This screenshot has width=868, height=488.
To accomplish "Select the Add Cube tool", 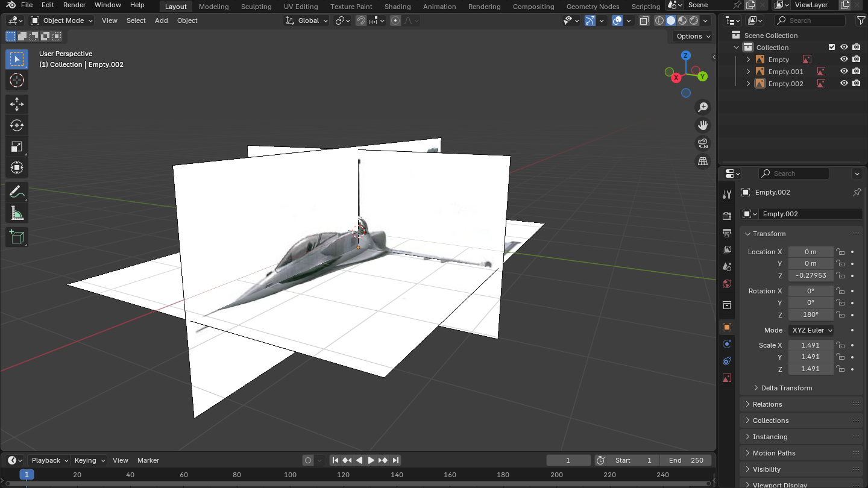I will tap(17, 237).
